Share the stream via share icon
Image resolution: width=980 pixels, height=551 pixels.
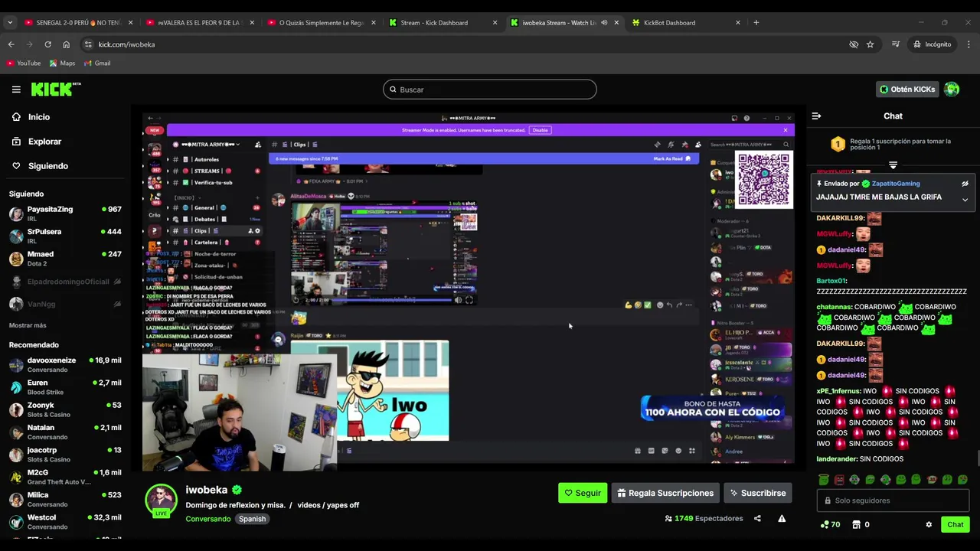(x=757, y=518)
